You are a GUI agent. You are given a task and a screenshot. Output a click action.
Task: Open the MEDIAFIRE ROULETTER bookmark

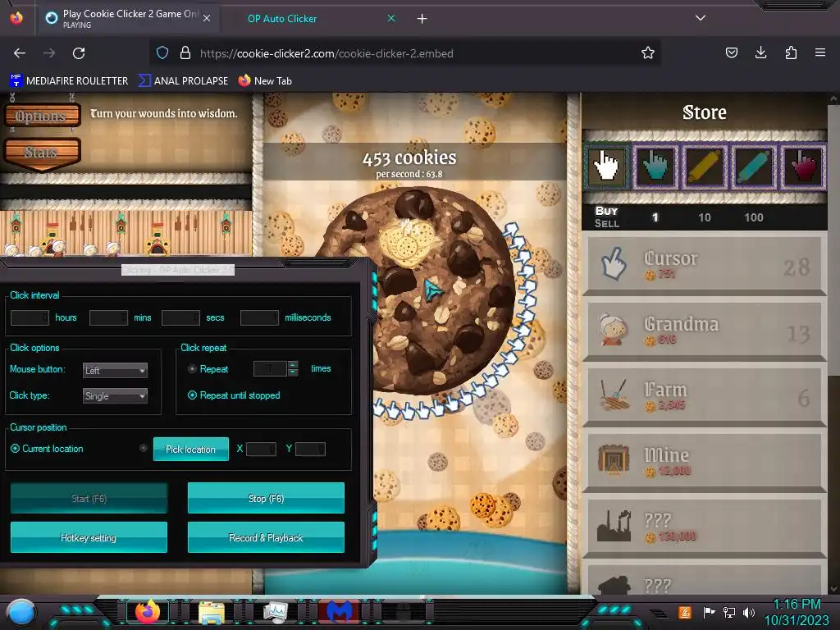point(69,81)
